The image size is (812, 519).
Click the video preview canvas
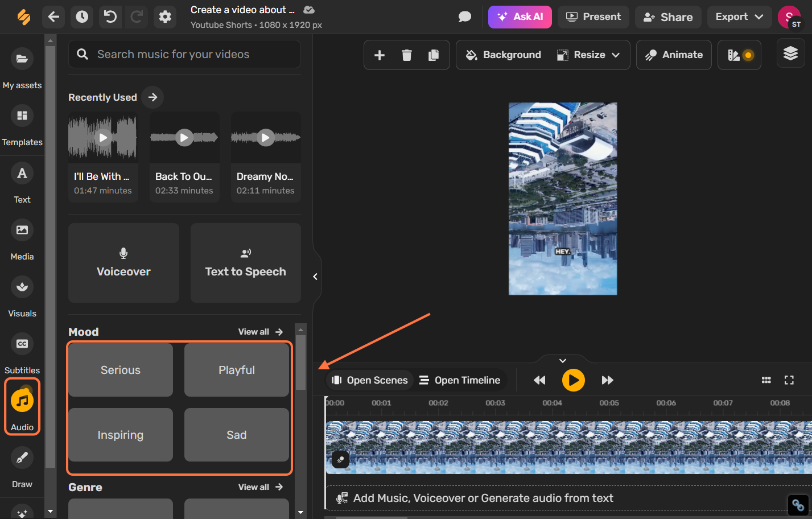(563, 199)
